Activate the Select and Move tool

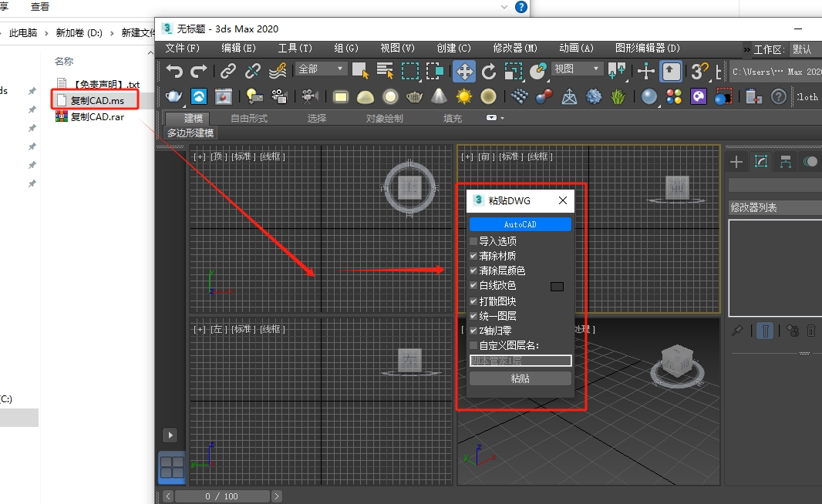coord(464,71)
